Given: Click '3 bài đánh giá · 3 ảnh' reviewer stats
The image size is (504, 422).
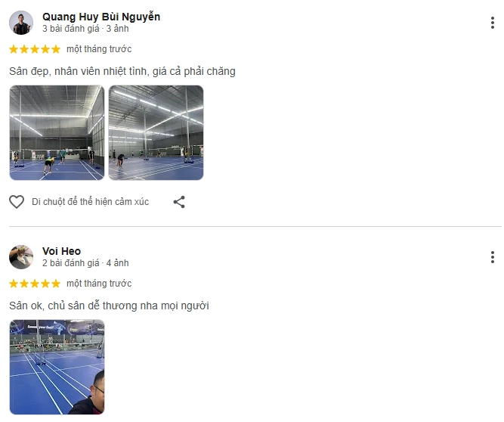Looking at the screenshot, I should pos(85,29).
